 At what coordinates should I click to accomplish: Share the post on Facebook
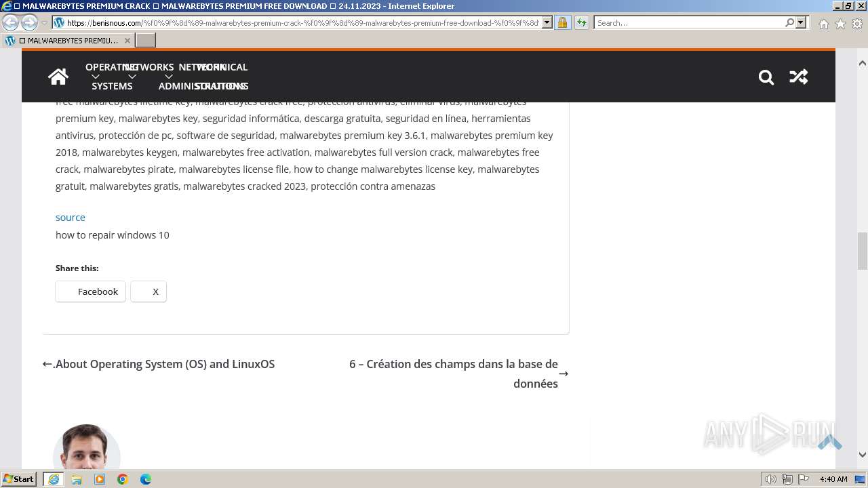91,291
